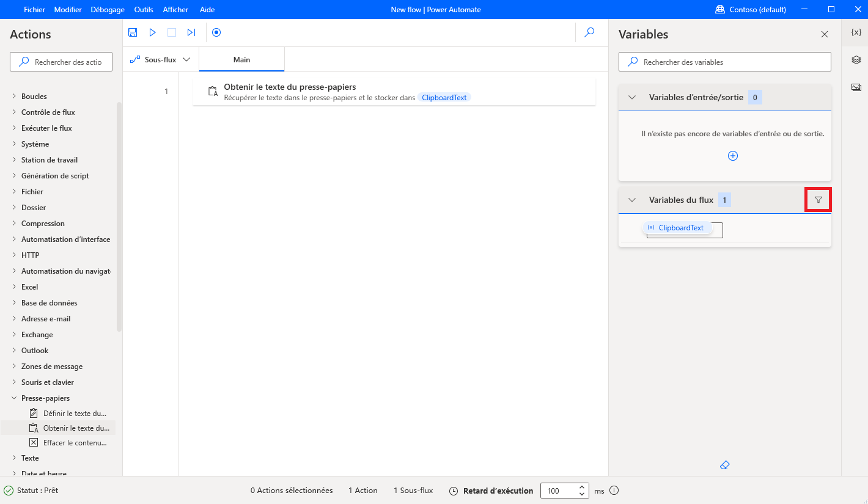Viewport: 868px width, 504px height.
Task: Save the flow
Action: [133, 32]
